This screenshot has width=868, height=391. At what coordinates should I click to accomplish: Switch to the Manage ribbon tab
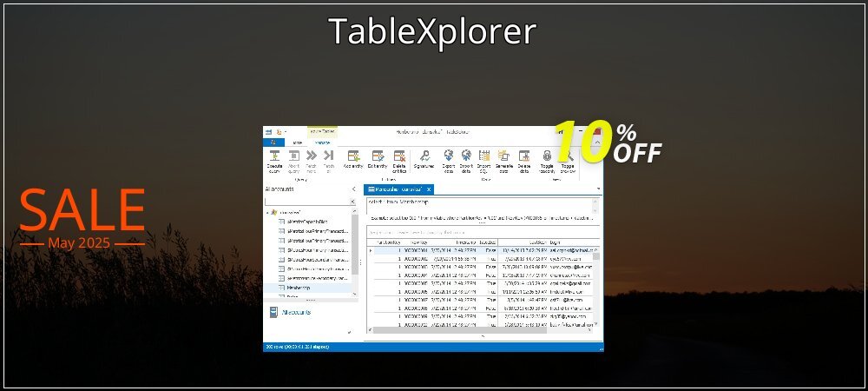click(x=322, y=142)
